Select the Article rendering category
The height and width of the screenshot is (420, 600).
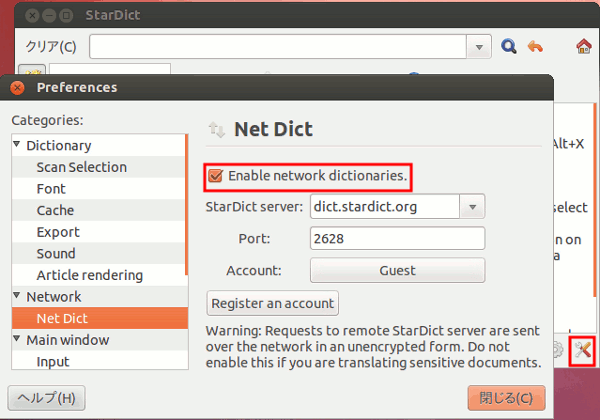coord(89,275)
